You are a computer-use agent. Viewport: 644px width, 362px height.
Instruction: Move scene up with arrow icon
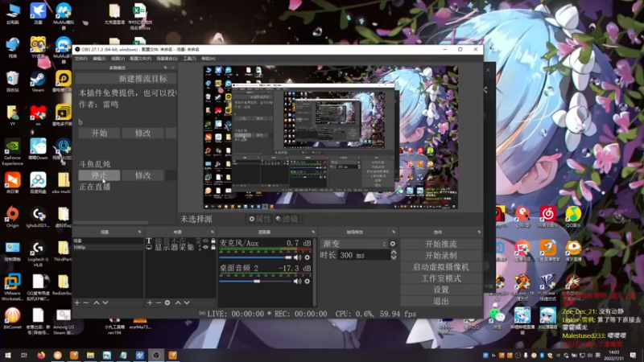(x=97, y=302)
